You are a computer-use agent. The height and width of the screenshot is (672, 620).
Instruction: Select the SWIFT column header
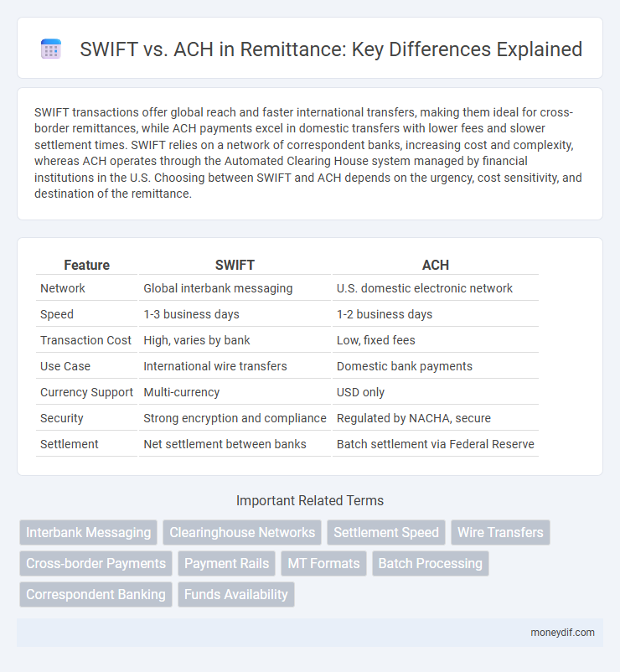tap(235, 265)
